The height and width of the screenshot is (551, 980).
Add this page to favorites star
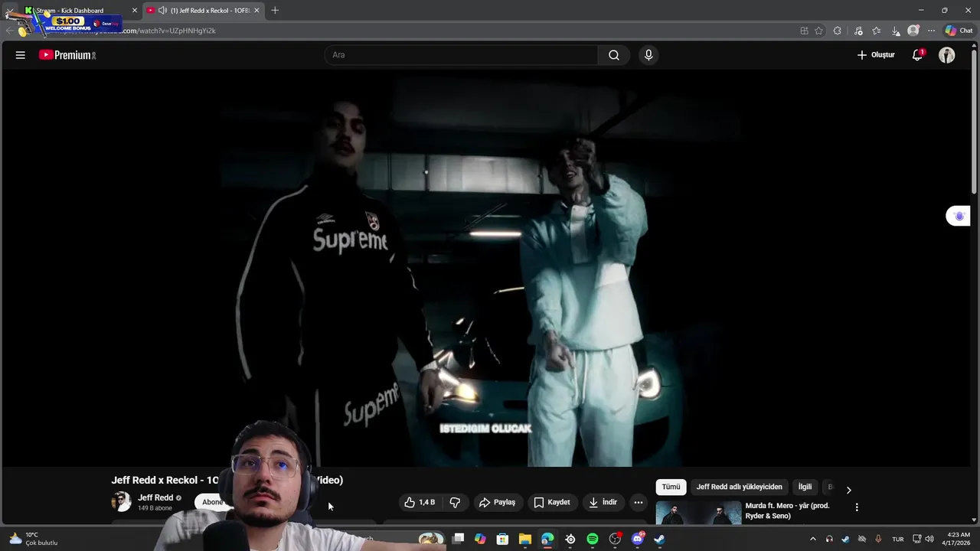click(818, 31)
